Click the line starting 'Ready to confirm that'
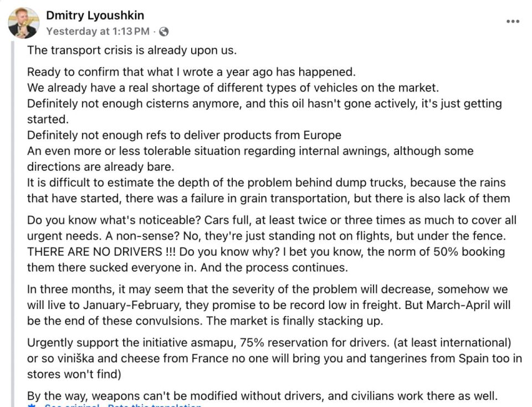This screenshot has height=407, width=532. [x=190, y=72]
